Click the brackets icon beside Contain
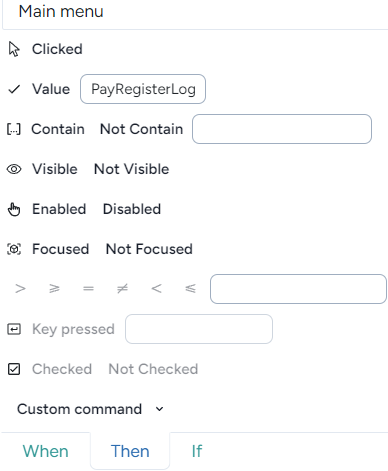Image resolution: width=388 pixels, height=471 pixels. 14,129
